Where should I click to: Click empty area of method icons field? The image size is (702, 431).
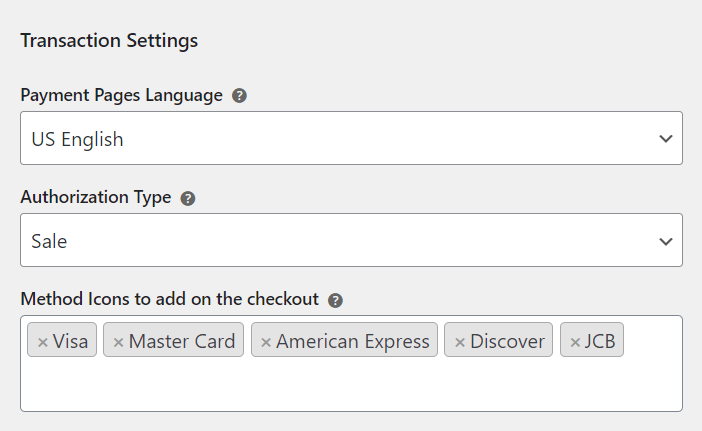350,387
